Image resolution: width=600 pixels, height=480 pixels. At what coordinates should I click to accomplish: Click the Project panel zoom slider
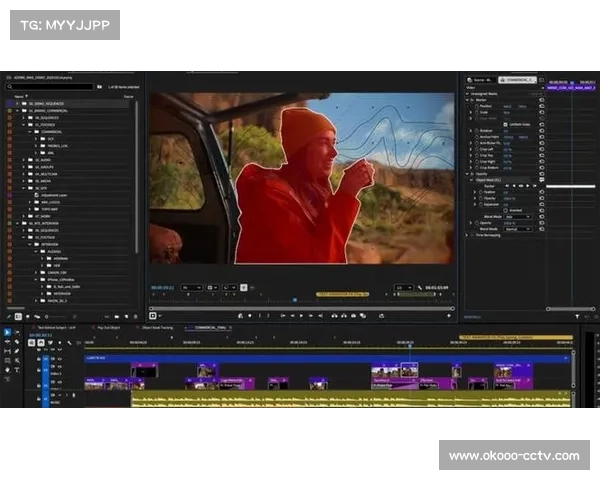tap(57, 317)
